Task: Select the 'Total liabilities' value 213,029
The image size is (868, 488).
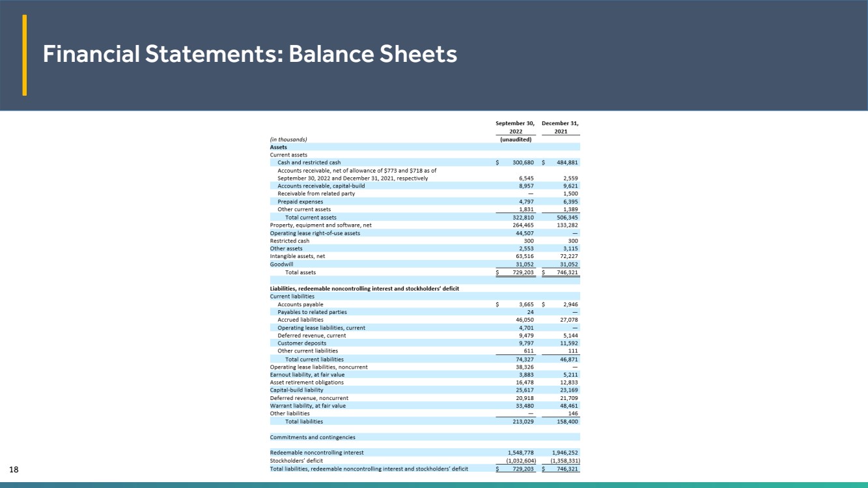Action: [x=522, y=422]
